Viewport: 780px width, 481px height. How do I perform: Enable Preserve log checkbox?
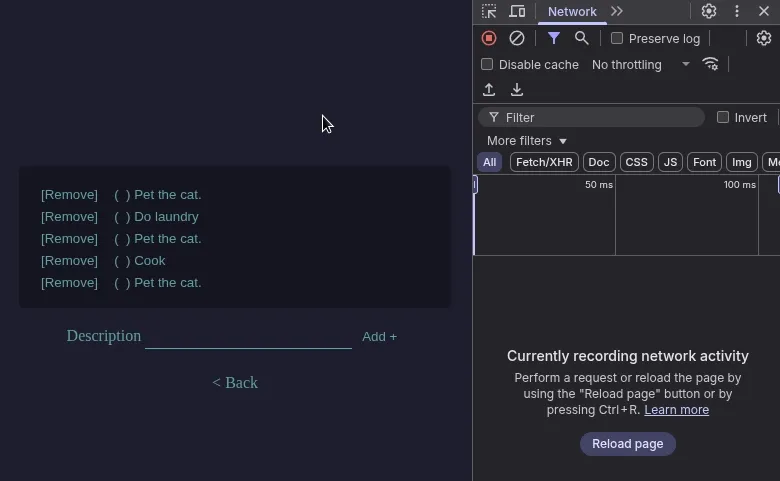(x=616, y=38)
